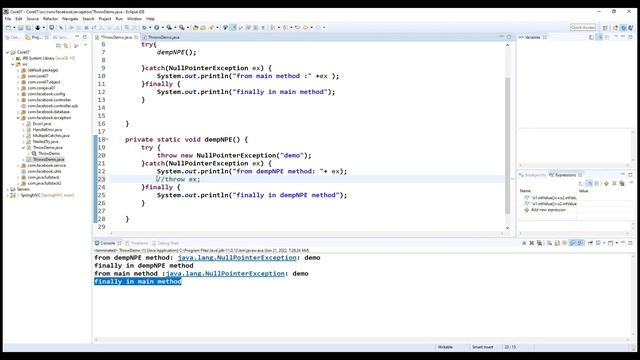This screenshot has height=360, width=640.
Task: Click second java.lang.NullPointerException console link
Action: (225, 273)
